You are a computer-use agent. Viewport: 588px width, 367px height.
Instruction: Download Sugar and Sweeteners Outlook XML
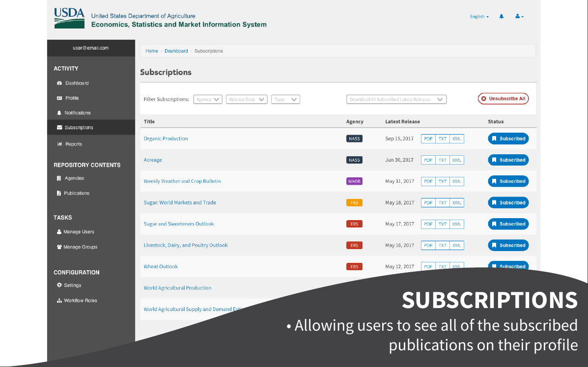point(457,224)
